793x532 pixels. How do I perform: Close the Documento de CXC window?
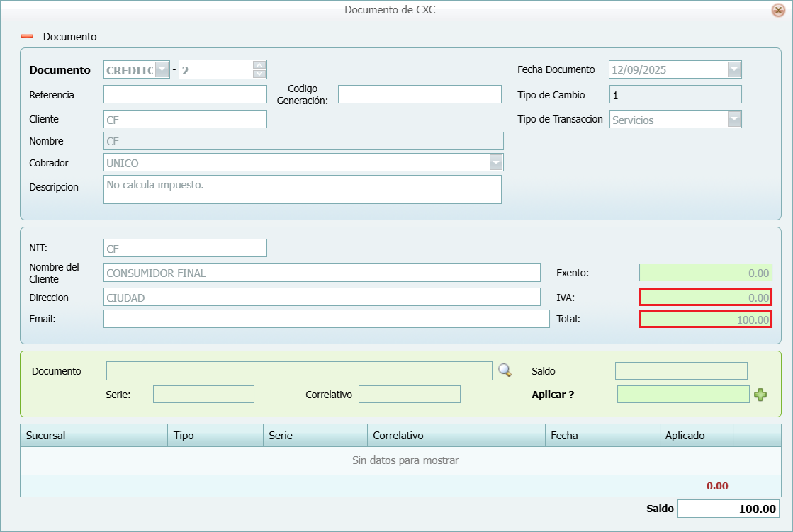point(777,10)
